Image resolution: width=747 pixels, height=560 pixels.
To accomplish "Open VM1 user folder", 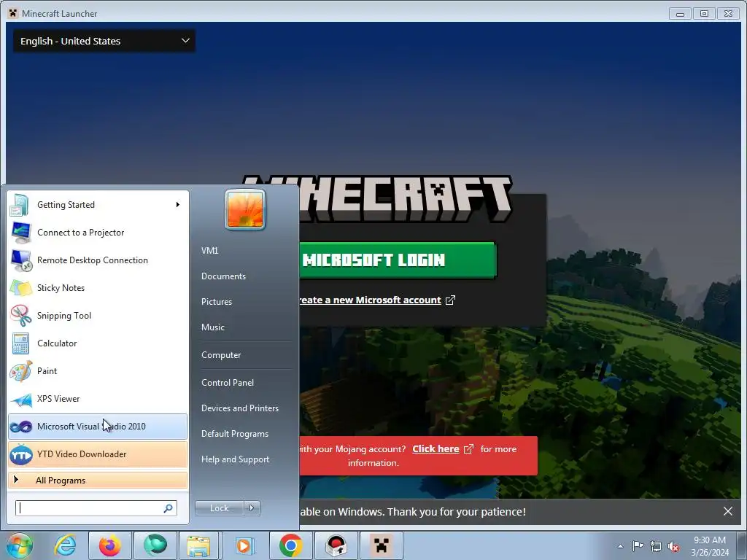I will coord(209,251).
